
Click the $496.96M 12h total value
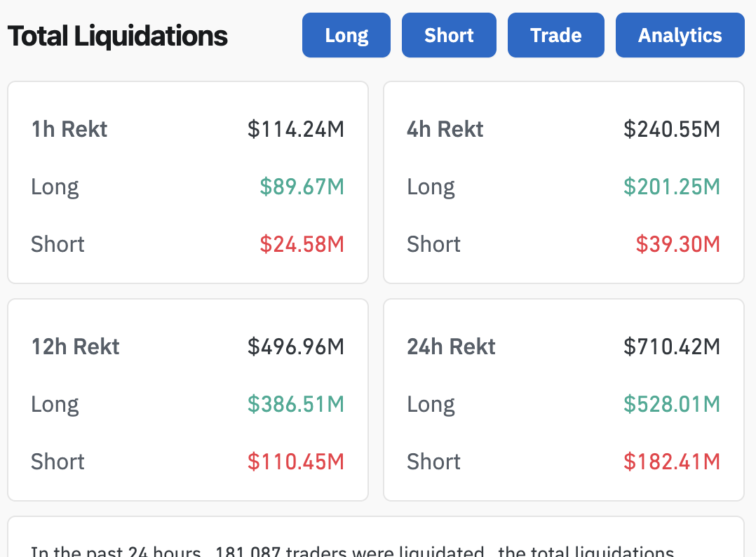[296, 347]
